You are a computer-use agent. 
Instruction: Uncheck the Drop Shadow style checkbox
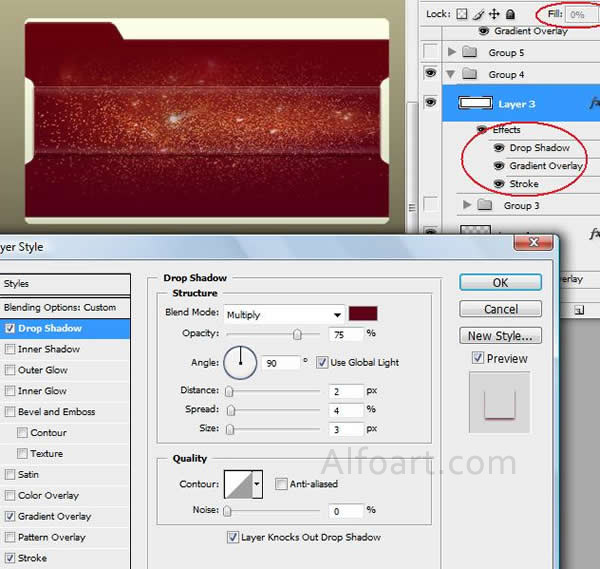click(10, 328)
